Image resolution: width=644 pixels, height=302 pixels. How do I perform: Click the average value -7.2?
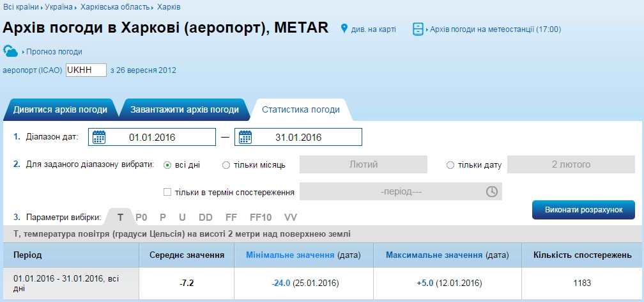click(x=187, y=283)
